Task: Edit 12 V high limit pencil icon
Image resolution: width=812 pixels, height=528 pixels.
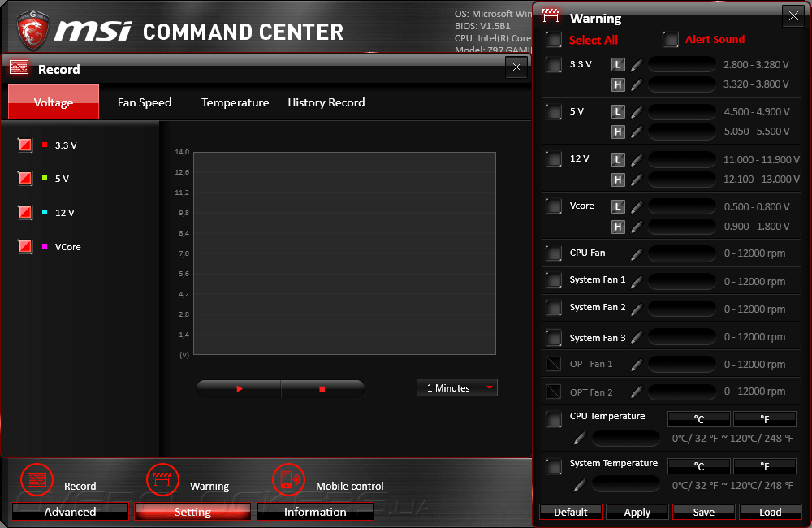Action: 637,180
